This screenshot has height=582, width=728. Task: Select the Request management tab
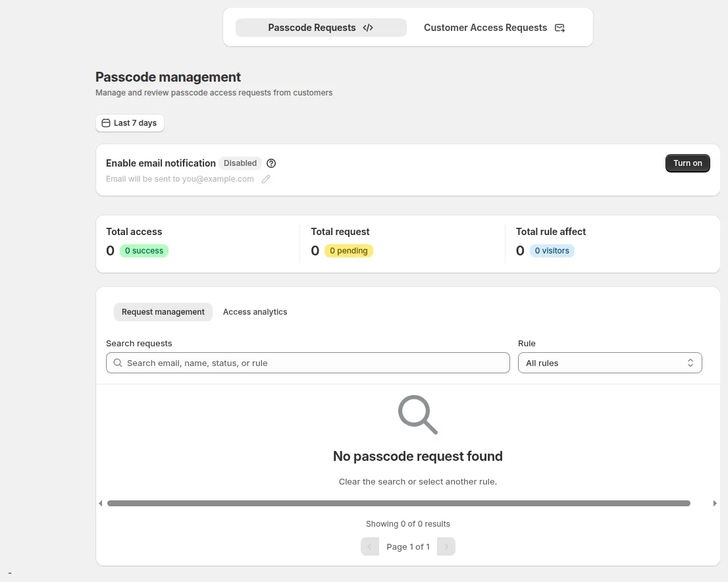tap(163, 312)
